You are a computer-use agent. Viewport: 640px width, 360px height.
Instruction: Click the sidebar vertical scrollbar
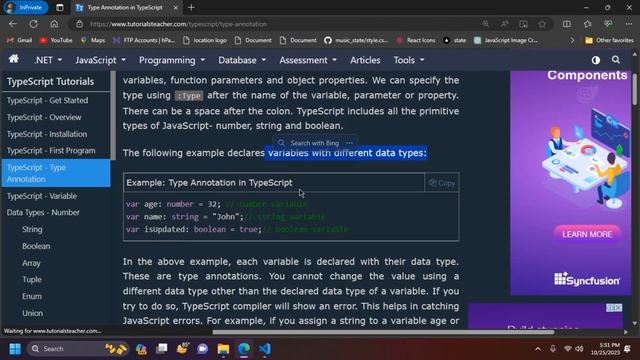tap(113, 116)
